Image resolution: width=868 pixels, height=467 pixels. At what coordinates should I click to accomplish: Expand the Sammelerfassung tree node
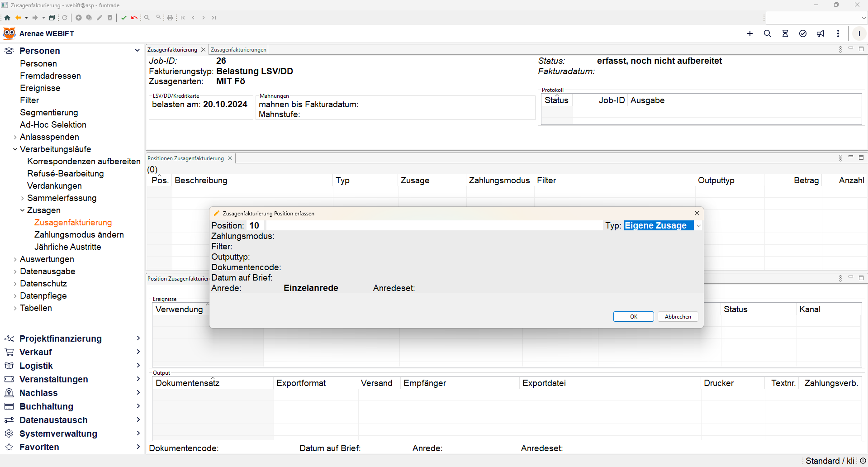[x=22, y=198]
